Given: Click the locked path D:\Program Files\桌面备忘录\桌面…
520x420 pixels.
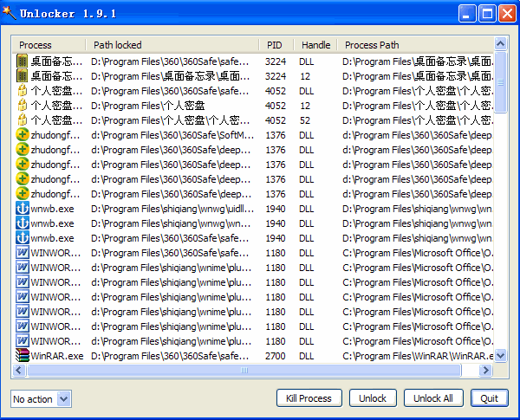Looking at the screenshot, I should pos(170,76).
